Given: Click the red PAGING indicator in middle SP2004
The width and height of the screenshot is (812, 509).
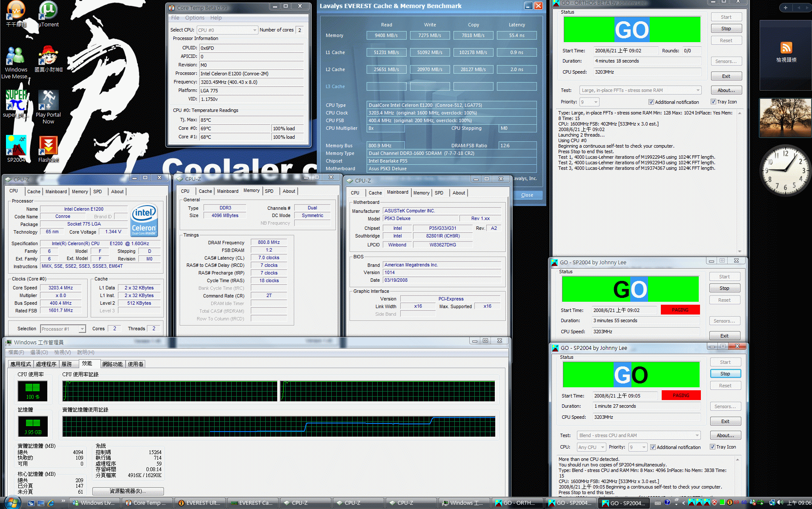Looking at the screenshot, I should 680,310.
